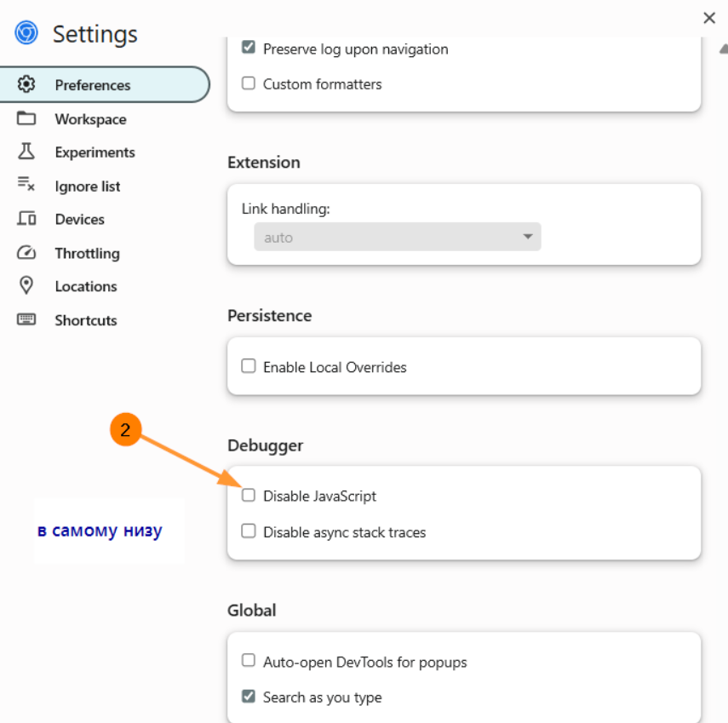Toggle Disable async stack traces checkbox
Screen dimensions: 728x723
[x=249, y=531]
